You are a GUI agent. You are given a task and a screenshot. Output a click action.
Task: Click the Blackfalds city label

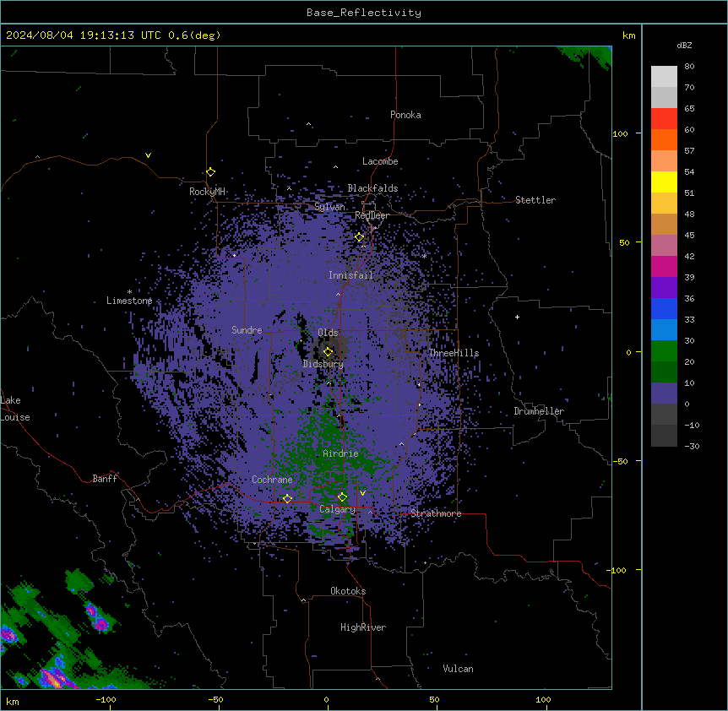pyautogui.click(x=372, y=188)
